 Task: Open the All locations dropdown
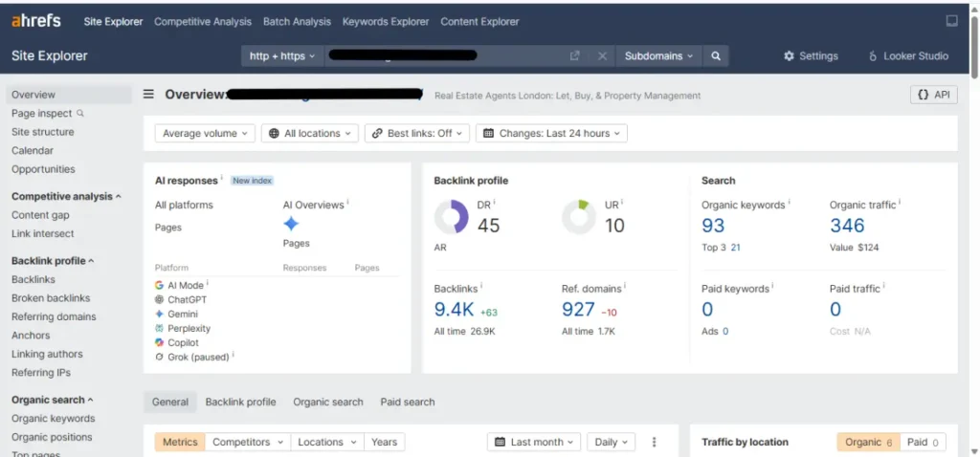pyautogui.click(x=310, y=133)
